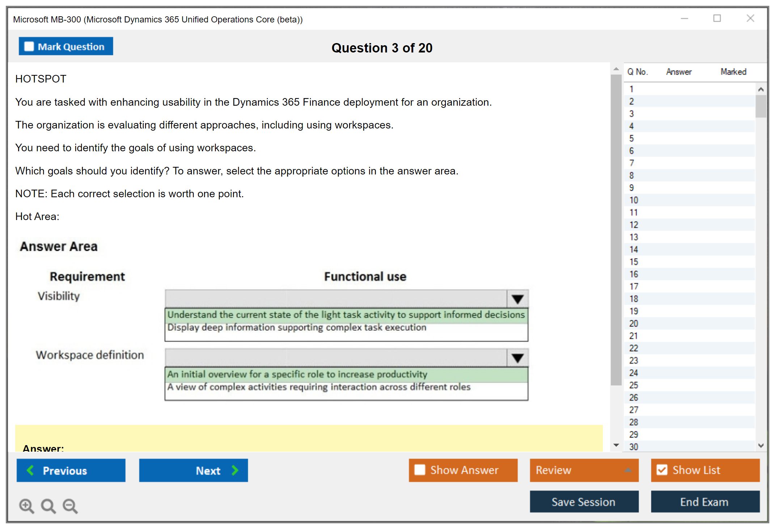Uncheck the Show List checkbox
Image resolution: width=778 pixels, height=532 pixels.
[662, 470]
